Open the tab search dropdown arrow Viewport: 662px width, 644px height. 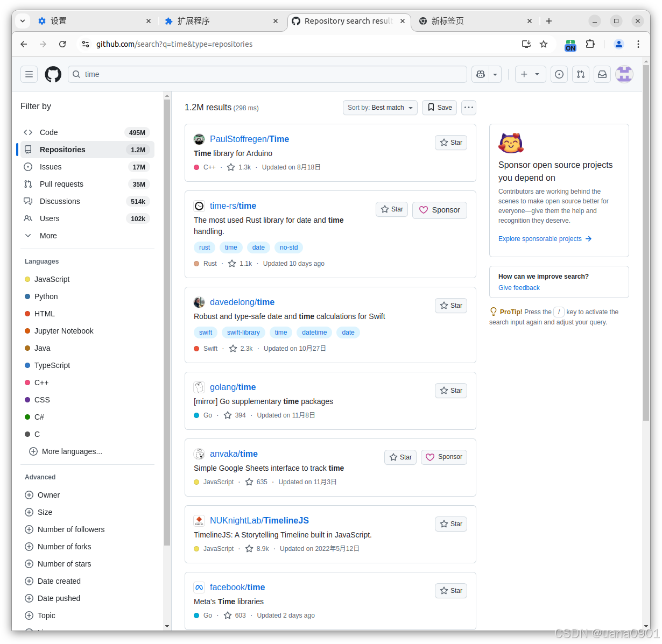coord(23,21)
